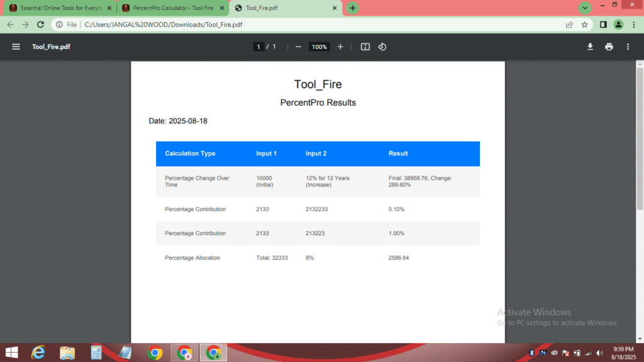644x362 pixels.
Task: Open the tab search chevron dropdown
Action: 584,8
